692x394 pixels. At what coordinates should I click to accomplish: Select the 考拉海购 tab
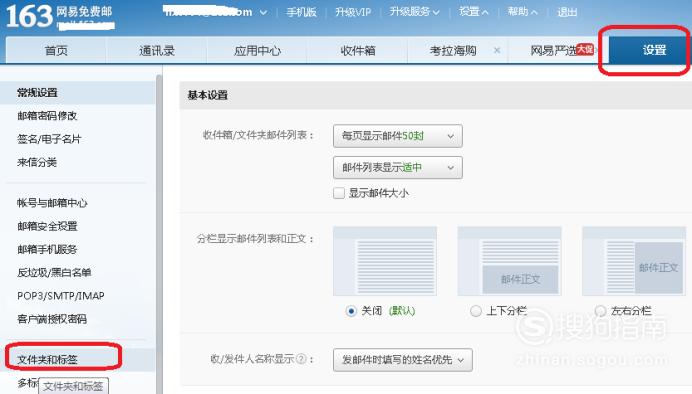click(x=453, y=51)
